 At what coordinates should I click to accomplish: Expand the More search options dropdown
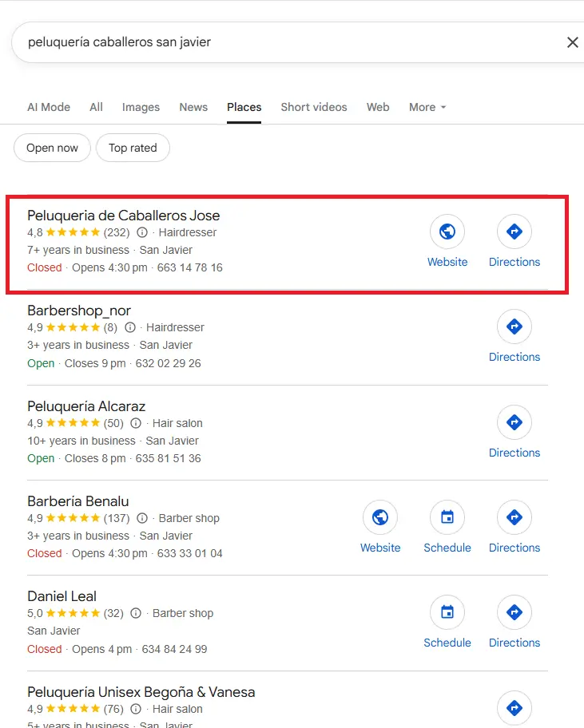(427, 107)
